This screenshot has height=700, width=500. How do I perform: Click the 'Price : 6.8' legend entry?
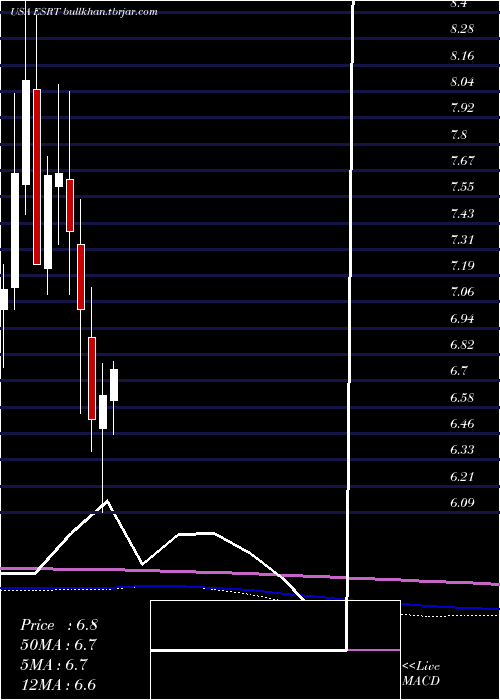point(59,625)
